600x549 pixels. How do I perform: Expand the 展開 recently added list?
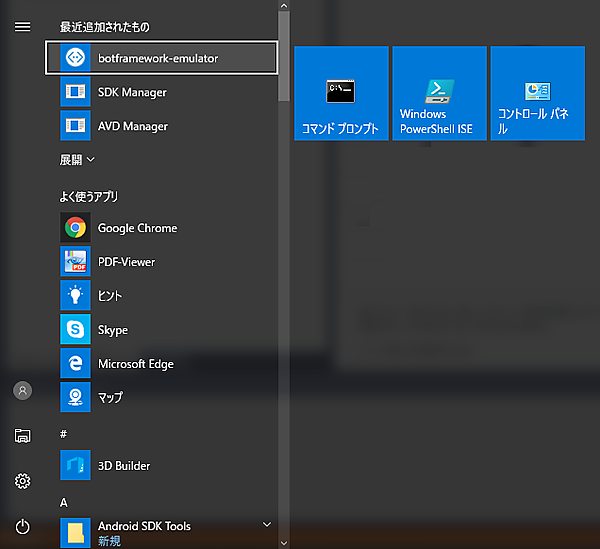(x=77, y=159)
